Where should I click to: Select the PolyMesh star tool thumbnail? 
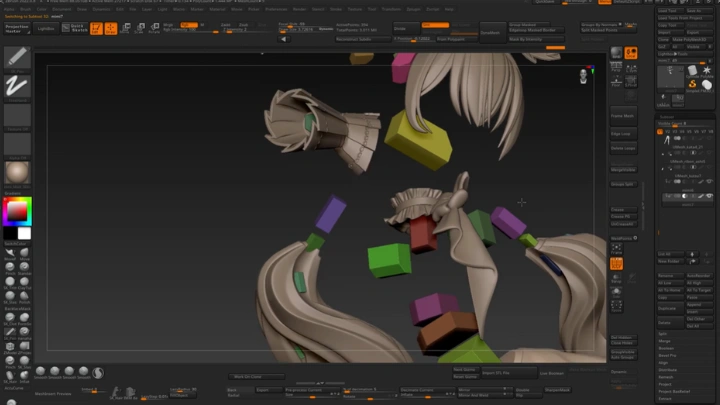click(x=707, y=71)
